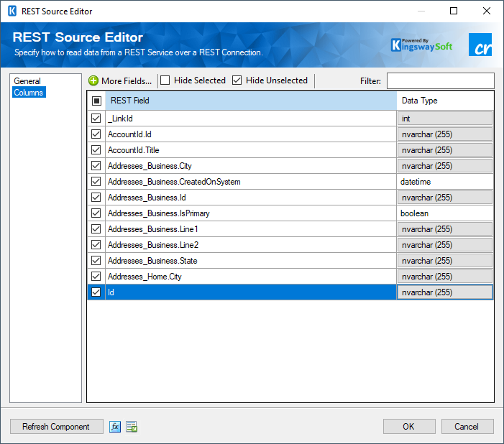Screen dimensions: 504x444
Task: Select the Addresses_Business.CreatedOnSystem field name
Action: coord(174,182)
